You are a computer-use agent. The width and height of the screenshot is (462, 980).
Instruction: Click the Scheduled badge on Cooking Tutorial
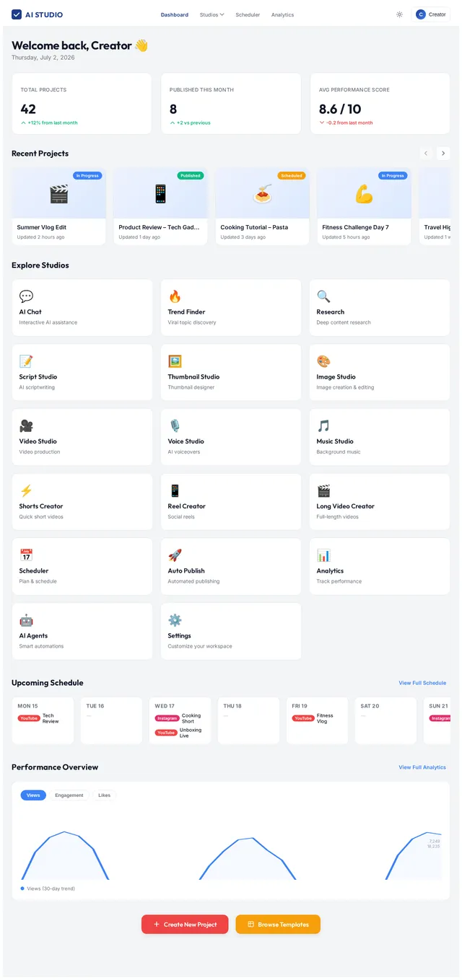(x=292, y=175)
